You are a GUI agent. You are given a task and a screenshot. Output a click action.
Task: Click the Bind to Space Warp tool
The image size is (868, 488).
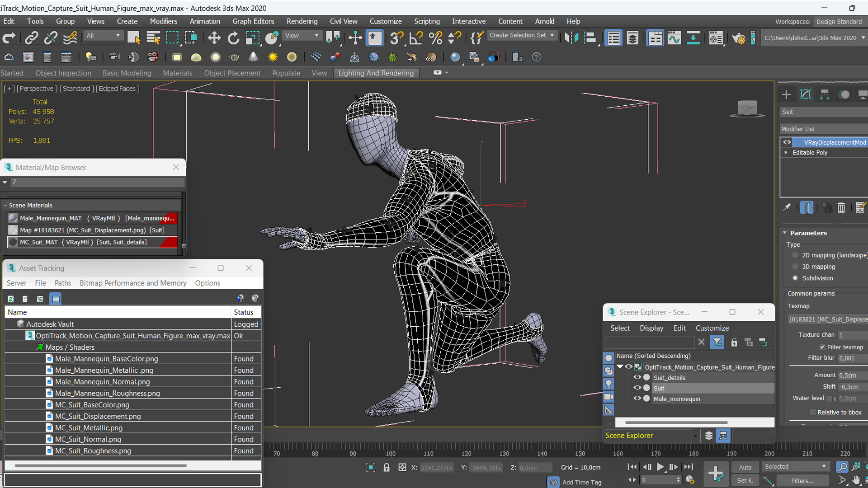[70, 38]
